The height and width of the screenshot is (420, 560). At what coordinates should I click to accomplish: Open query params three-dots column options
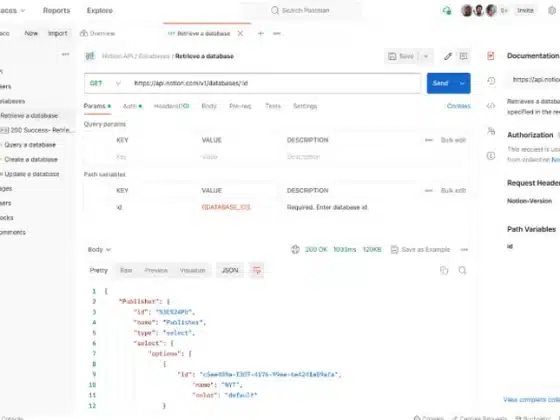pos(429,140)
